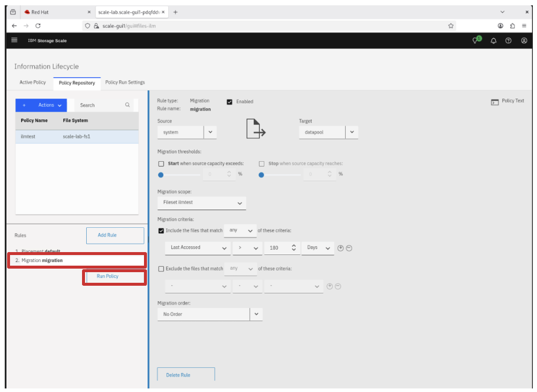Open the user profile icon

point(523,41)
